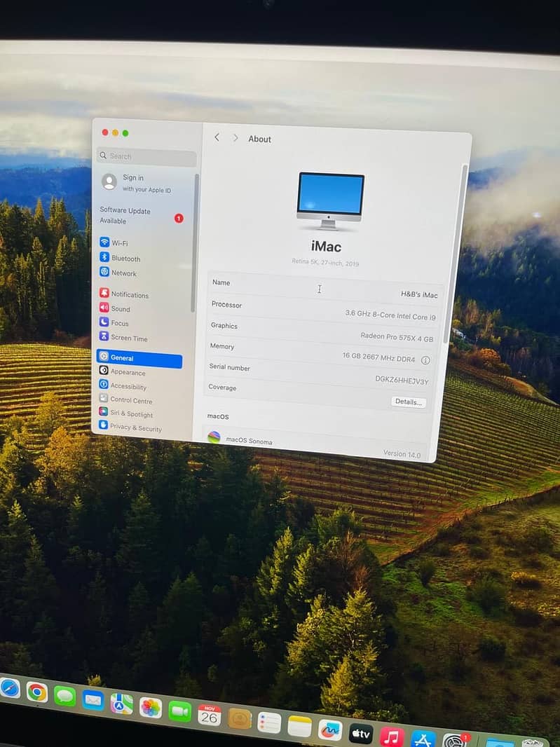Click the Version 14.0 text
Image resolution: width=560 pixels, height=747 pixels.
coord(402,454)
